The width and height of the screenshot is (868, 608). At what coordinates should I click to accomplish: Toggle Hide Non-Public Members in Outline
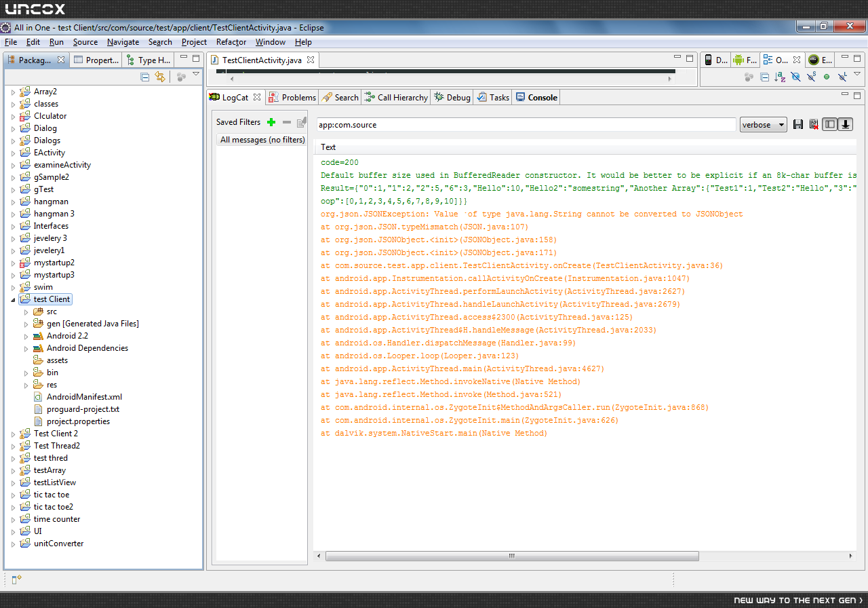click(x=827, y=77)
